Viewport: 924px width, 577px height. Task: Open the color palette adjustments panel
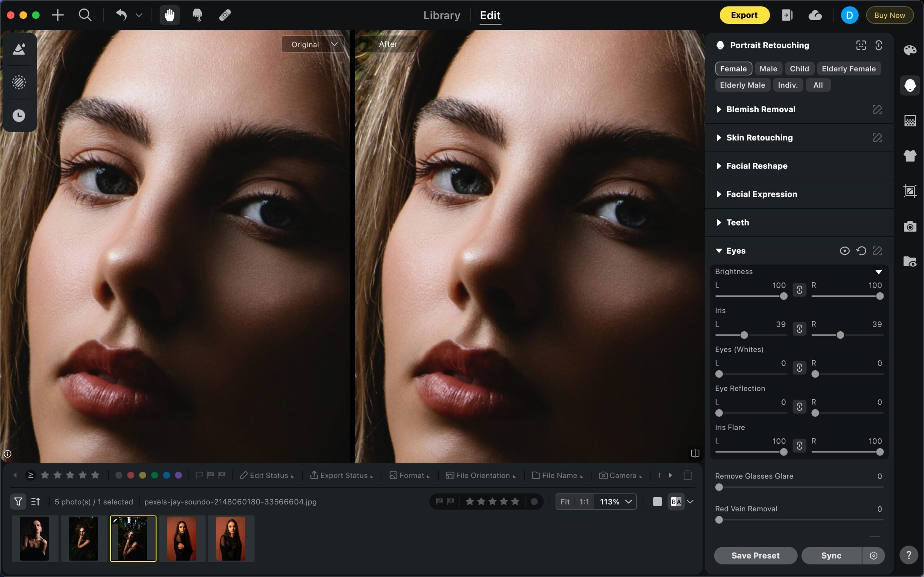click(x=910, y=50)
